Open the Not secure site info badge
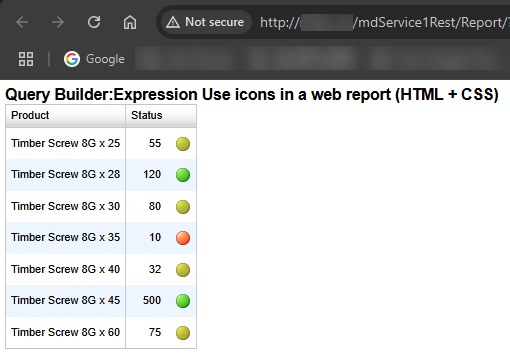Viewport: 510px width, 363px height. tap(206, 22)
